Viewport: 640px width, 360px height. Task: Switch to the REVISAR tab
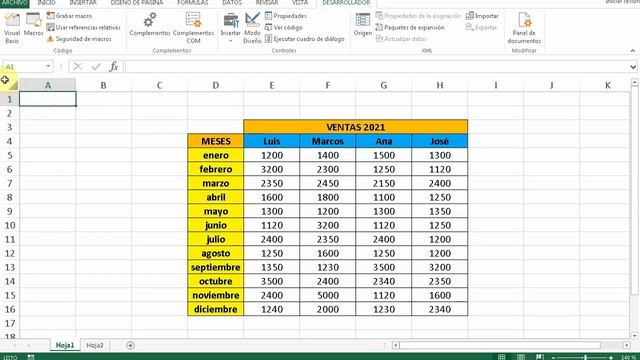tap(267, 3)
